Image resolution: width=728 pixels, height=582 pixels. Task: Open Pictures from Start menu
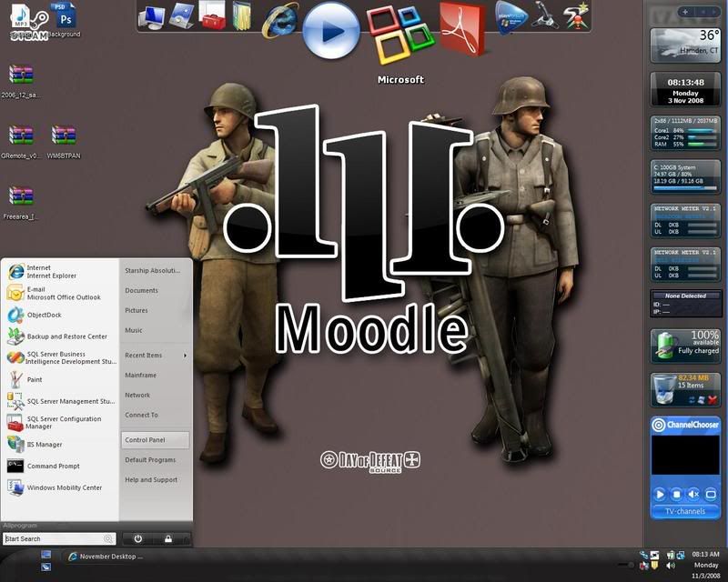155,310
